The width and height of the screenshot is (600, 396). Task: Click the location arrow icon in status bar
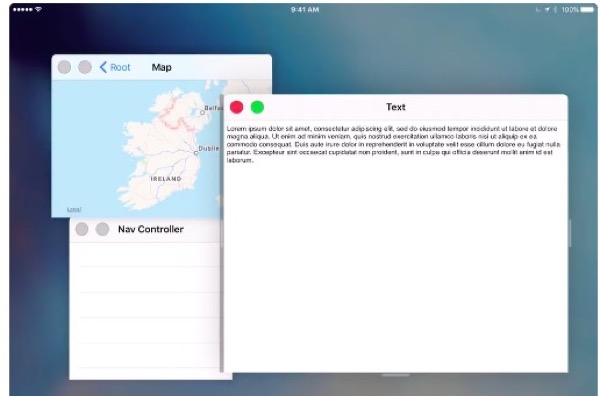(x=547, y=10)
